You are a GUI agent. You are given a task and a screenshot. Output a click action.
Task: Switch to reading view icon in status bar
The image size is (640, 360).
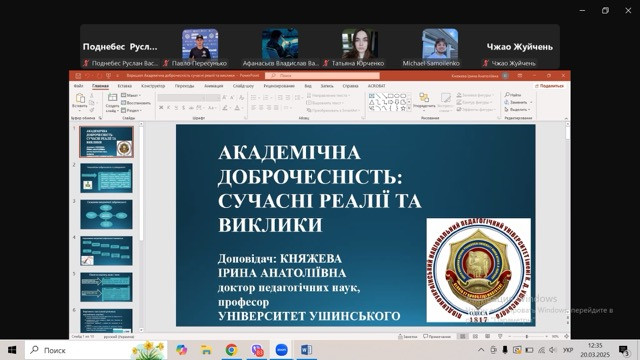tap(487, 337)
